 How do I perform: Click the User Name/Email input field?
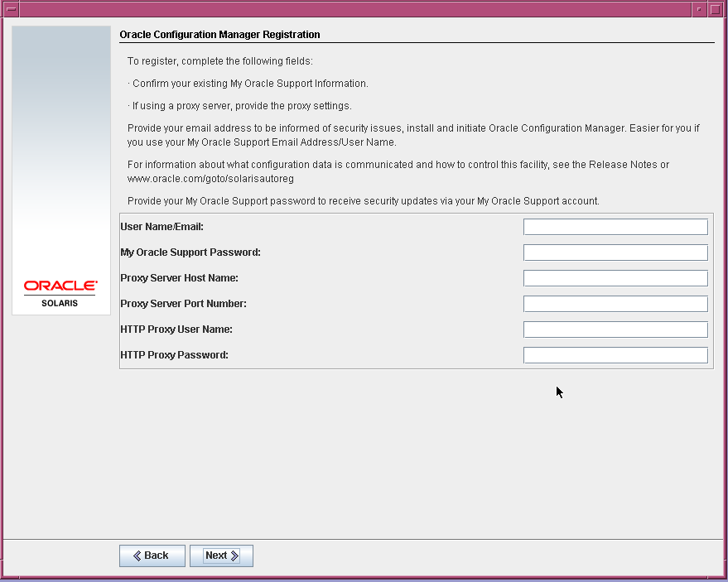pyautogui.click(x=615, y=227)
